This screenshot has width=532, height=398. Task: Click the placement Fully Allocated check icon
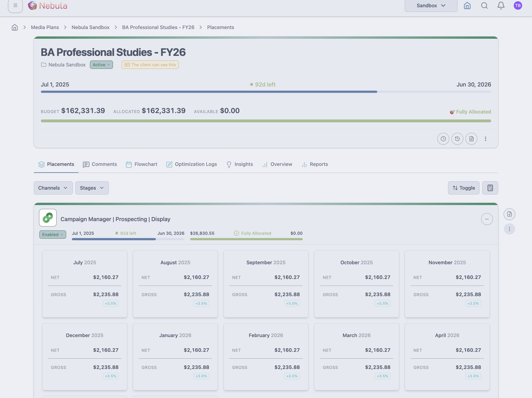coord(236,233)
